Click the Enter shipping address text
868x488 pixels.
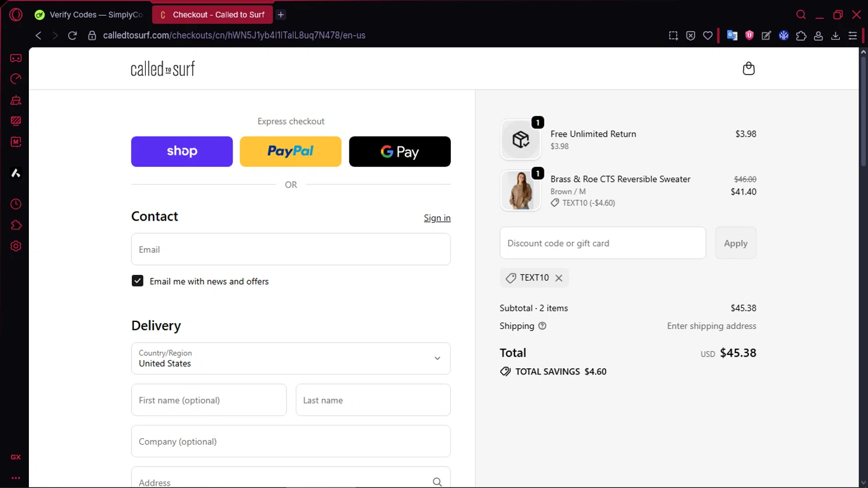[x=711, y=326]
